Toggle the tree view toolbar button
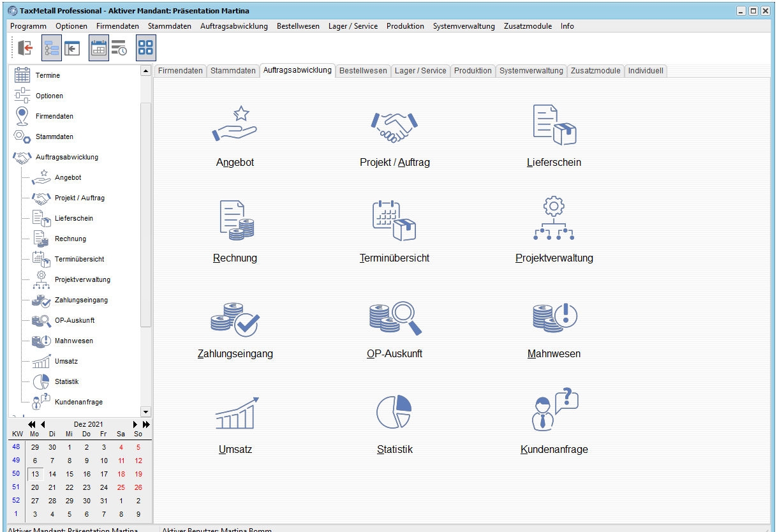The height and width of the screenshot is (532, 777). click(x=51, y=48)
